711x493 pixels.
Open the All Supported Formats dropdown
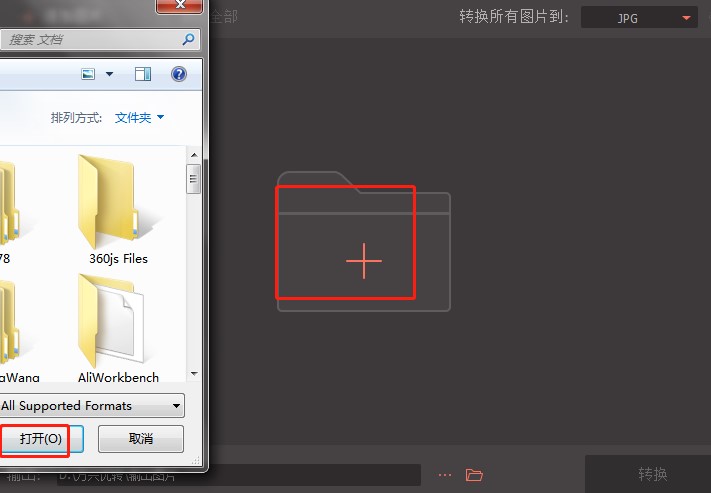click(92, 405)
